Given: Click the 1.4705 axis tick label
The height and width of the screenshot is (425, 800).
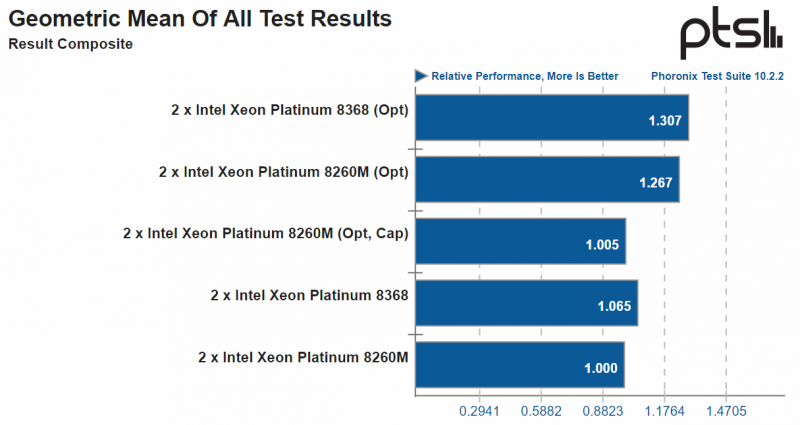Looking at the screenshot, I should [726, 410].
